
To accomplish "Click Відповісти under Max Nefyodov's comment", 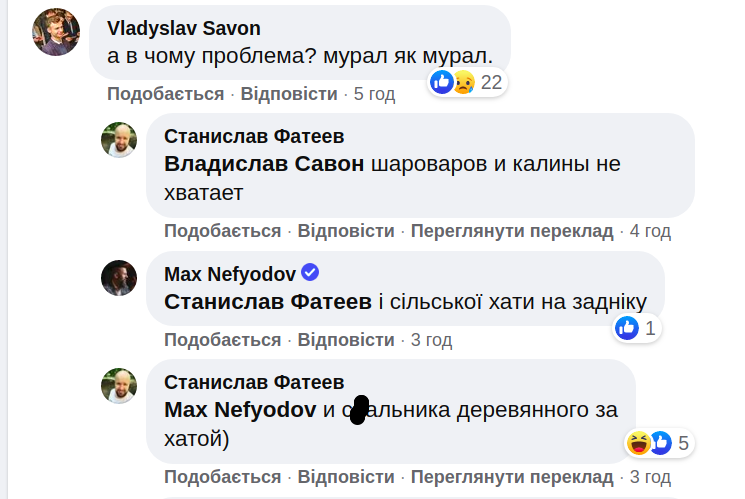I will point(346,340).
